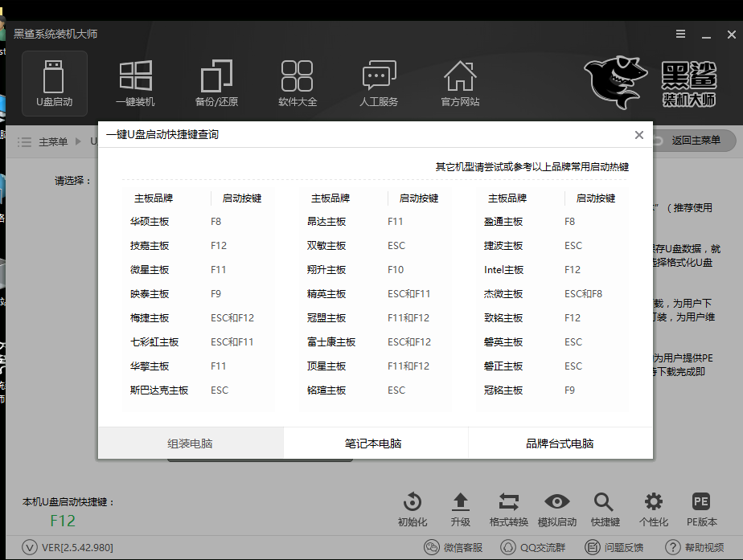The width and height of the screenshot is (743, 560).
Task: Open the 备份/还原 tool
Action: click(x=216, y=83)
